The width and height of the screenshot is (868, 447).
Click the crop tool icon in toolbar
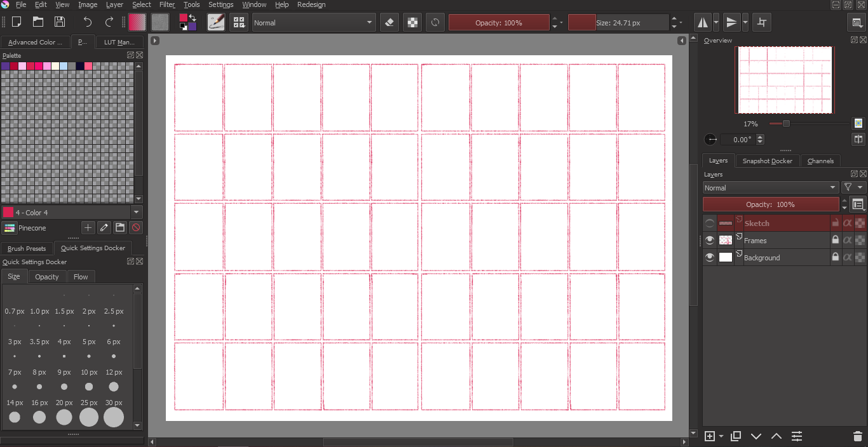coord(762,22)
